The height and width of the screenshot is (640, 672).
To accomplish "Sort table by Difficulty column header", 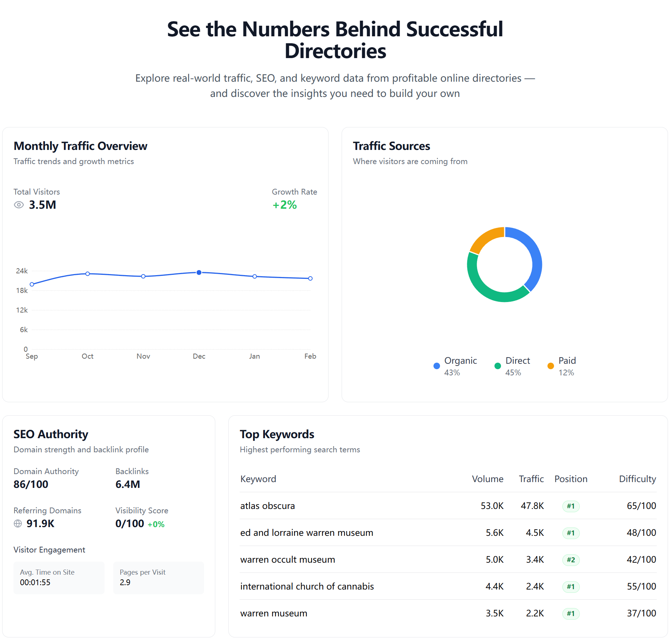I will [637, 479].
